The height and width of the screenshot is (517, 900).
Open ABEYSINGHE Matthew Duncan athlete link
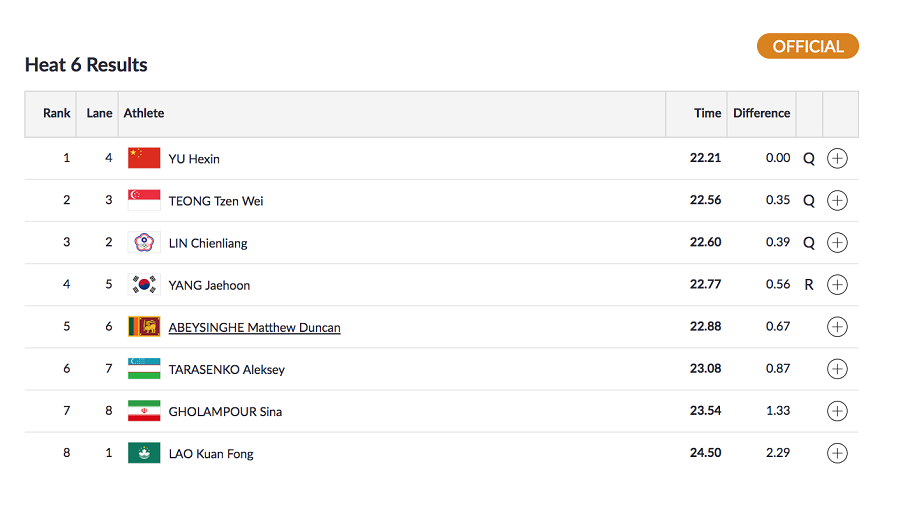point(254,328)
